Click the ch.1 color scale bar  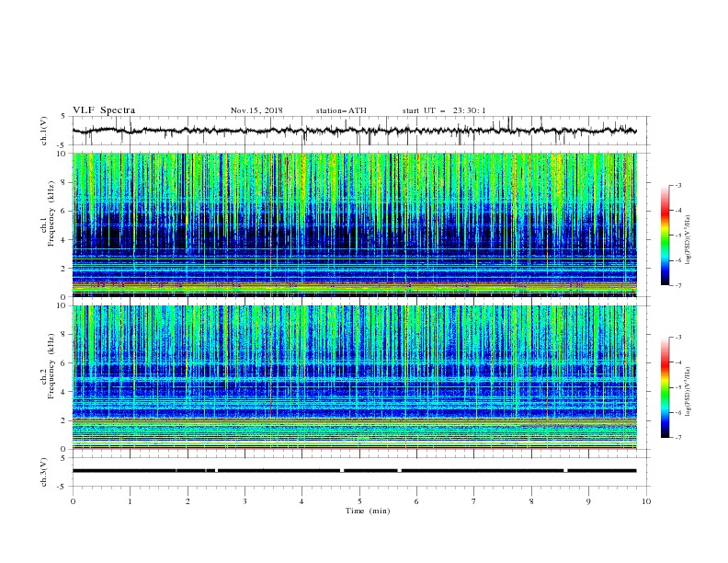point(665,236)
